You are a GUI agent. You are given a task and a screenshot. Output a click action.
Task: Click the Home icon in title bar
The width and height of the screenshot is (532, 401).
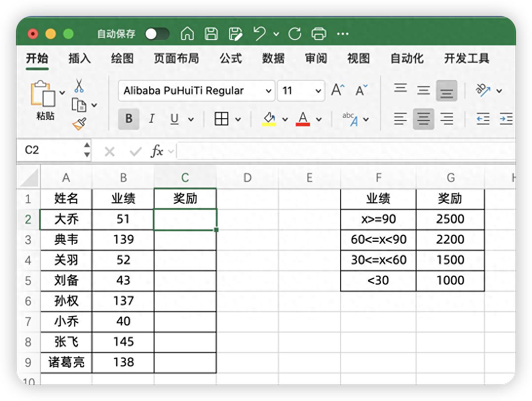(187, 34)
